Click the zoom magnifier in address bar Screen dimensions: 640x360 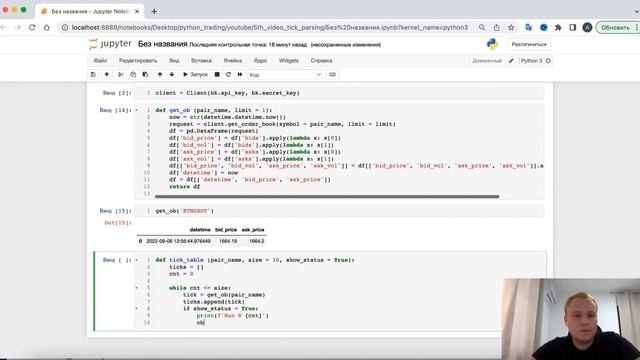(x=482, y=27)
